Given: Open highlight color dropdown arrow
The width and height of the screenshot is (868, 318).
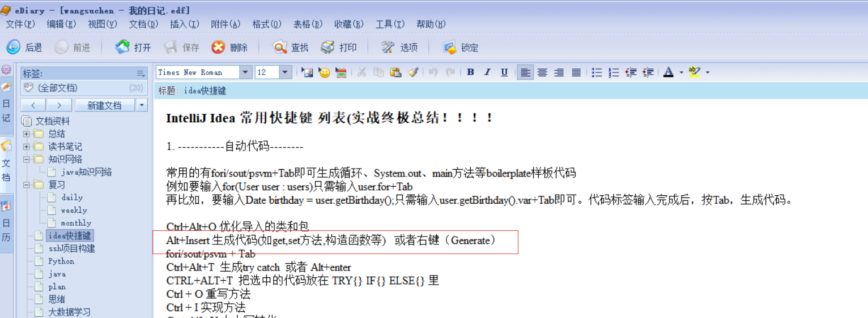Looking at the screenshot, I should click(707, 72).
